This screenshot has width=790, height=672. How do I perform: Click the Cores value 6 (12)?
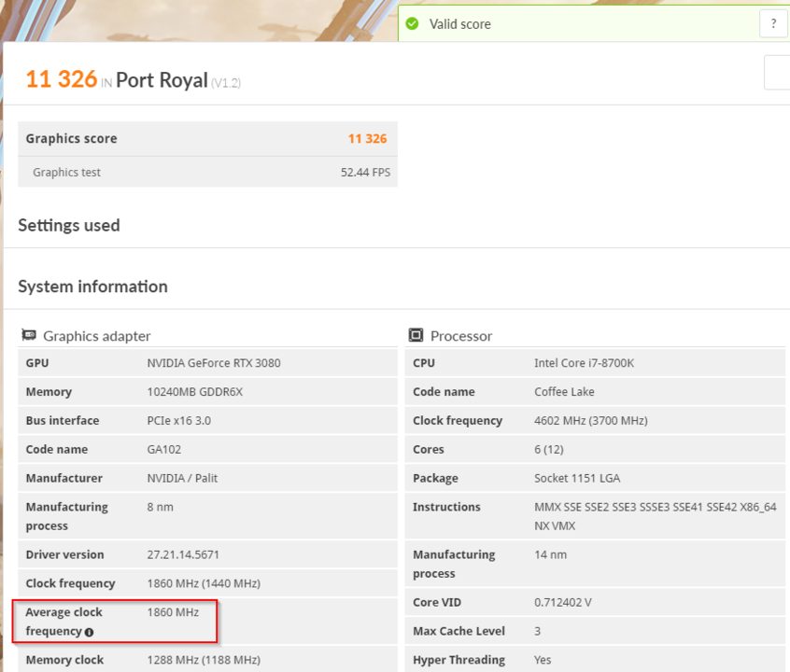tap(549, 449)
